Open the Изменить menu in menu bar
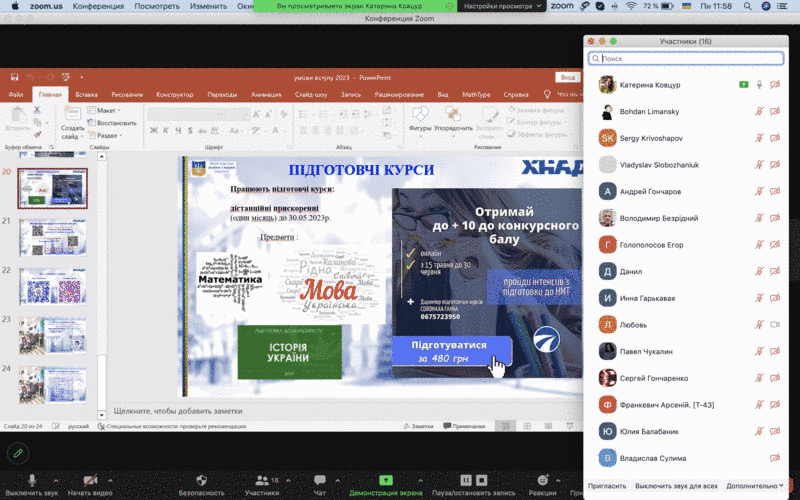 coord(208,6)
